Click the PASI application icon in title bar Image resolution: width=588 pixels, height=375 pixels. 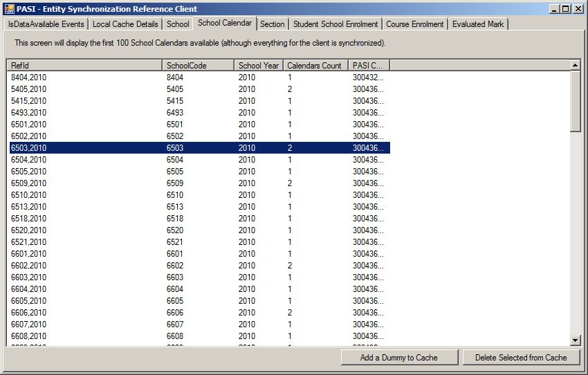(x=9, y=9)
